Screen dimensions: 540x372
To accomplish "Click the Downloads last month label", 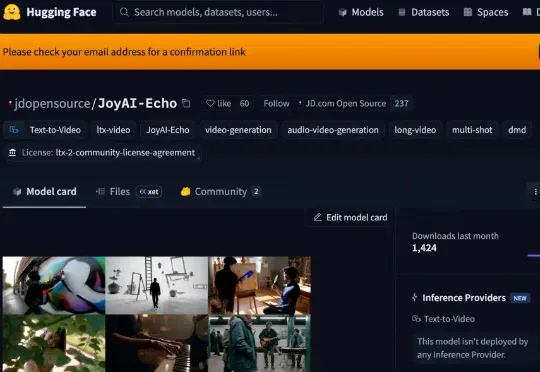I will tap(455, 236).
